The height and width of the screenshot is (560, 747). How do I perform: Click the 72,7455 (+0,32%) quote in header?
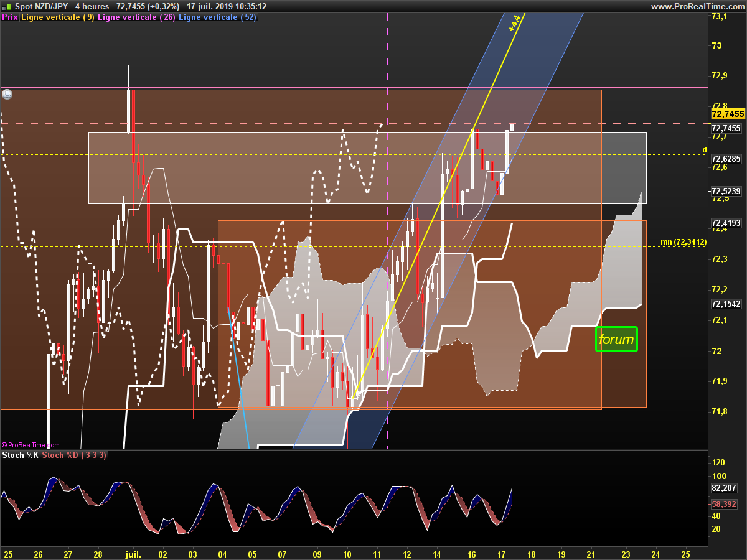tap(148, 6)
